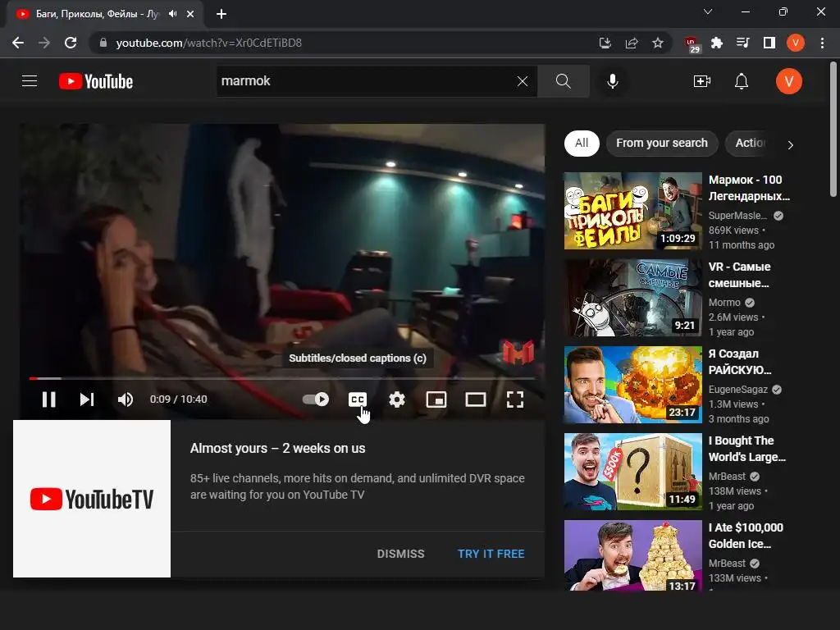Open the 13:17 Golden Ice Cream thumbnail
Screen dimensions: 840x630
click(x=632, y=555)
